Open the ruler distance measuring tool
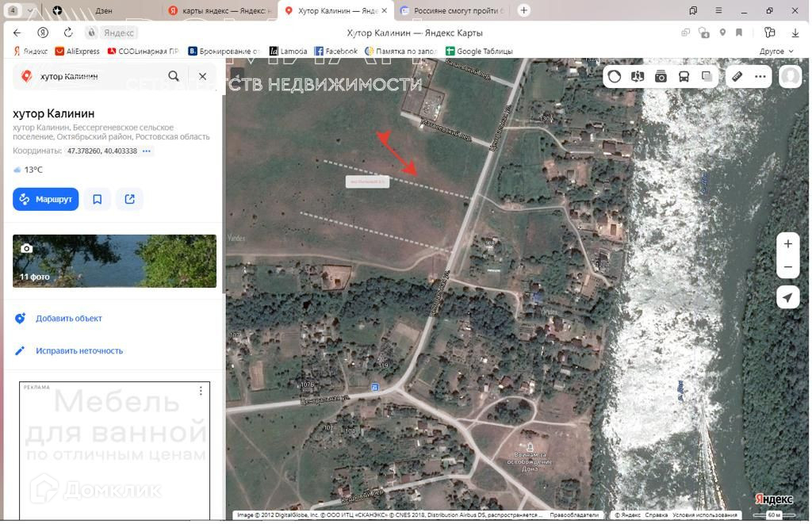This screenshot has height=524, width=812. pos(737,77)
